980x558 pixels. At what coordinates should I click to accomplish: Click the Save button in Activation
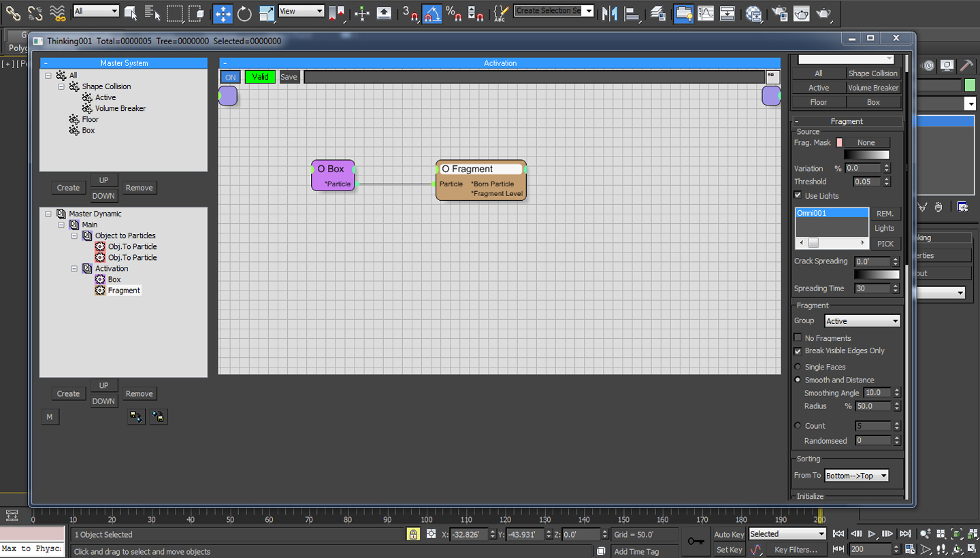click(x=289, y=77)
